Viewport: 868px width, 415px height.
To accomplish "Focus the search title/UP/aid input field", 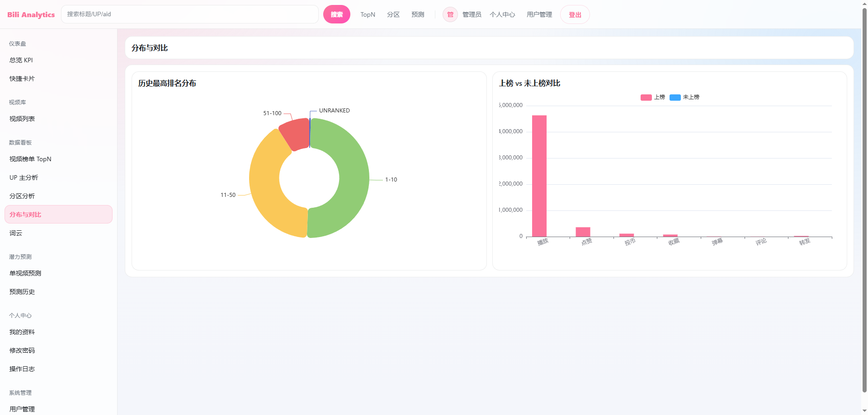I will coord(190,14).
